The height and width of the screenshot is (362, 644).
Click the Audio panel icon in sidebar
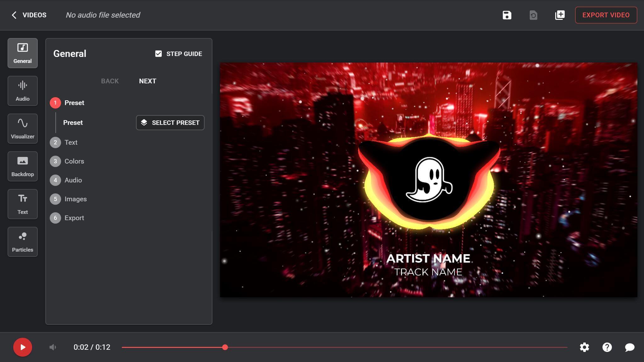point(23,91)
